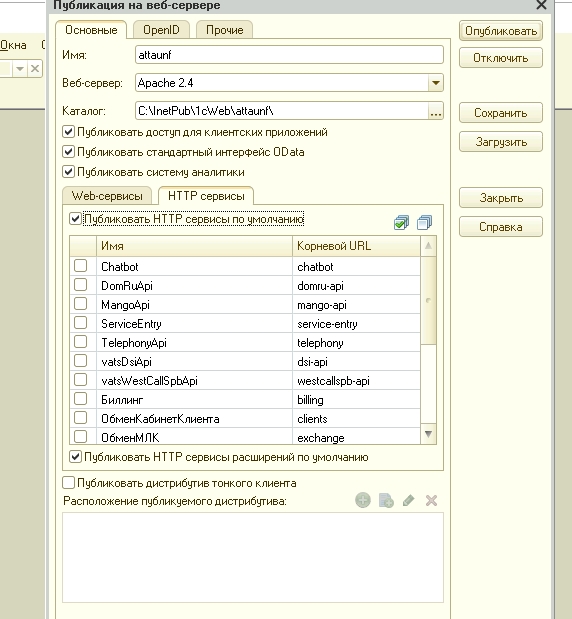Open the web server dropdown list

coord(436,83)
